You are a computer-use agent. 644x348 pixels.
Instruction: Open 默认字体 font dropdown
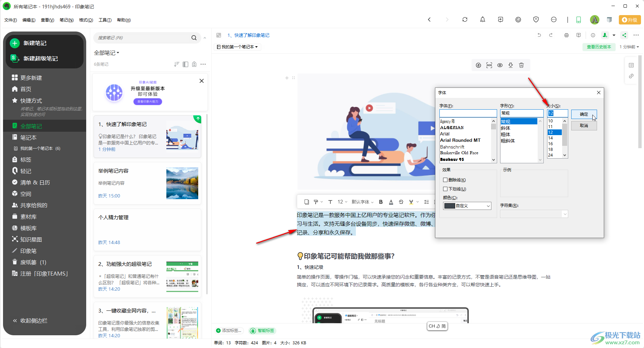[x=362, y=202]
